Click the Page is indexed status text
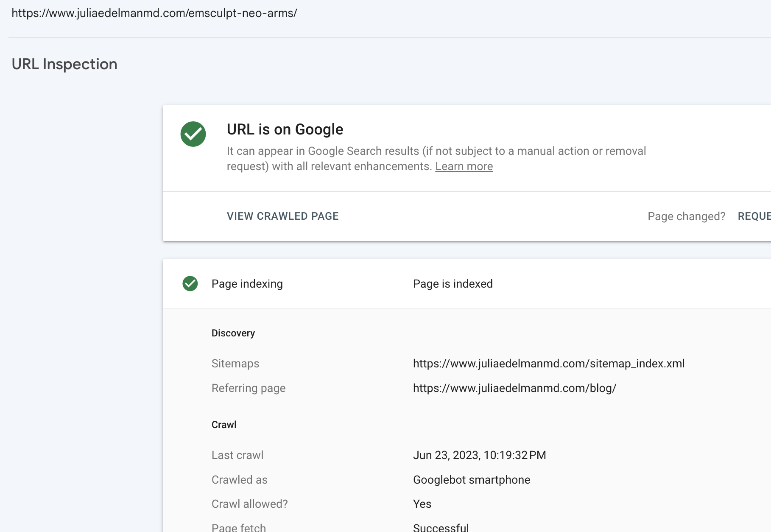Viewport: 771px width, 532px height. (x=453, y=284)
